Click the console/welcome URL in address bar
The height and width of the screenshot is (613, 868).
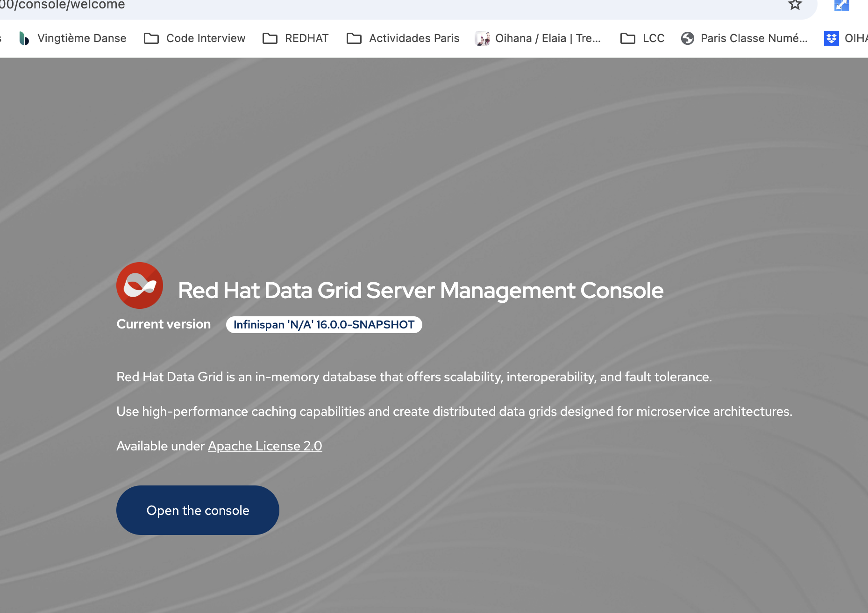click(63, 5)
